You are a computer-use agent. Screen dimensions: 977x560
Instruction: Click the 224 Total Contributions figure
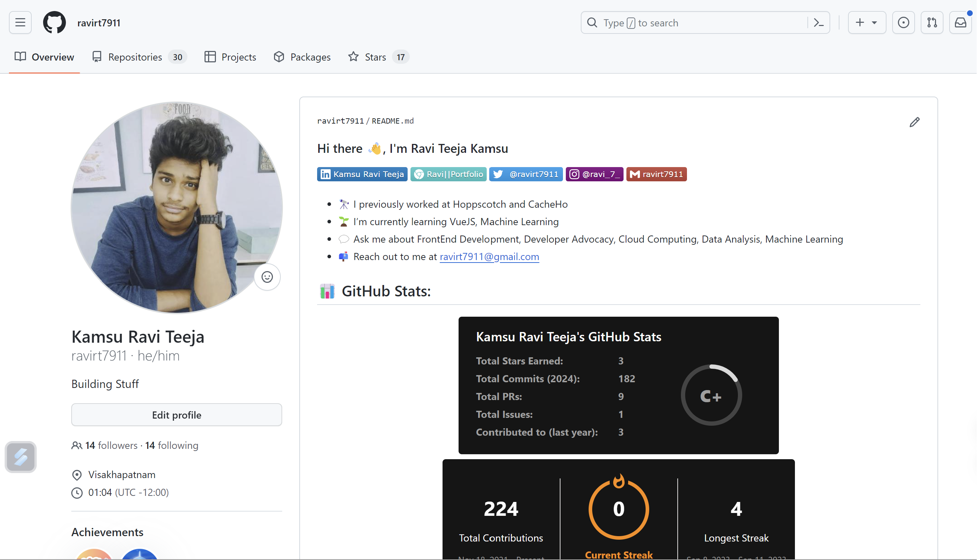[x=501, y=509]
